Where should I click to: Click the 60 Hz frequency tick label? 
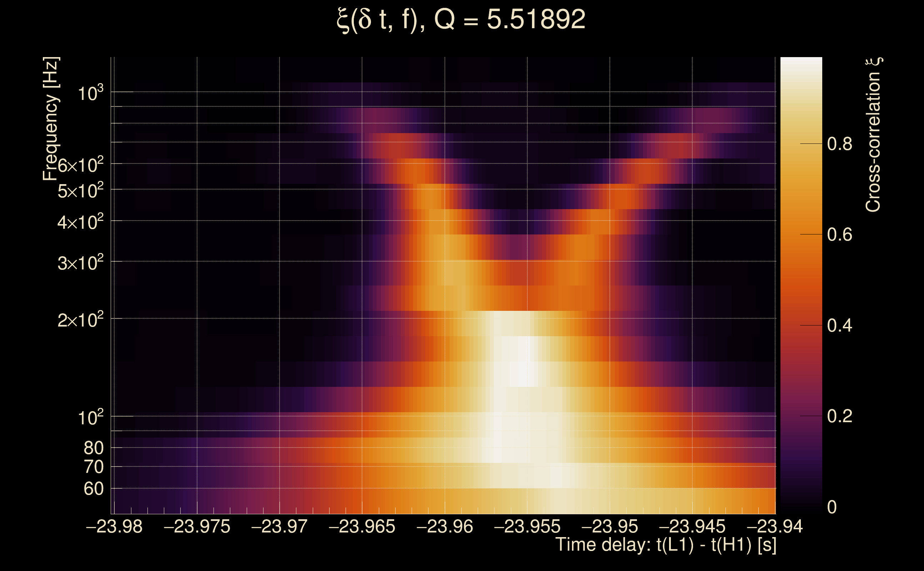[x=94, y=489]
